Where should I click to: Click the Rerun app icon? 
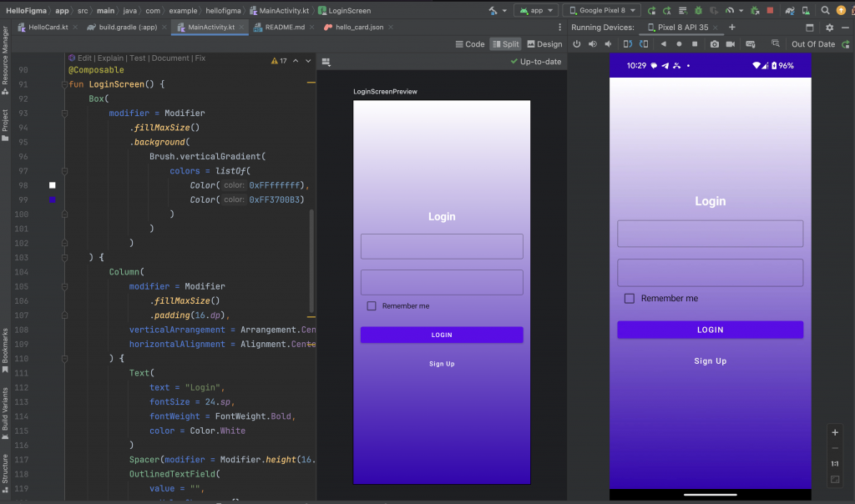pos(651,10)
